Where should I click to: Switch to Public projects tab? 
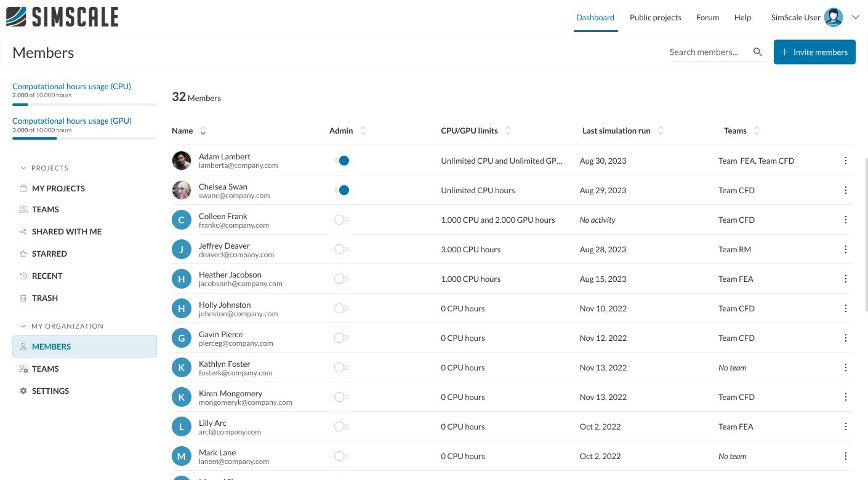pyautogui.click(x=655, y=17)
